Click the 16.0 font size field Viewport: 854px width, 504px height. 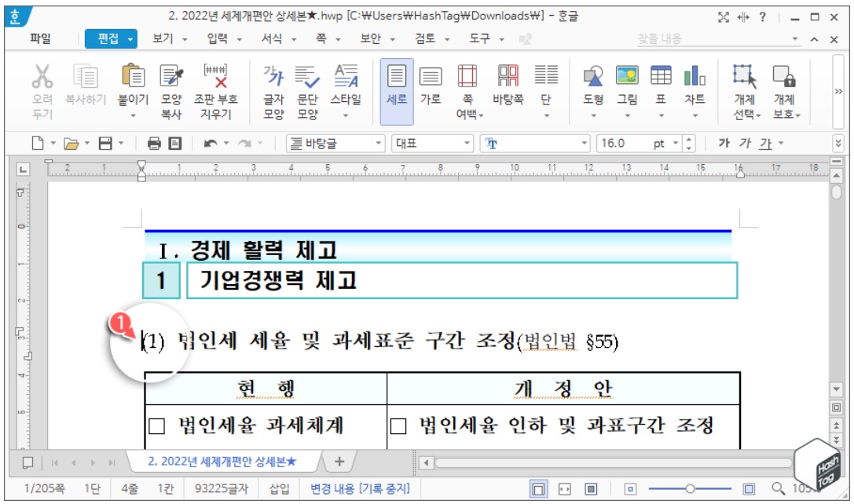pyautogui.click(x=624, y=143)
